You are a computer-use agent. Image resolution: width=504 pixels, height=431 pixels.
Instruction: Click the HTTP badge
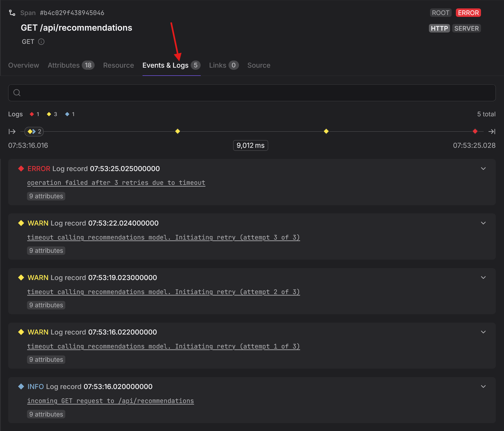pyautogui.click(x=439, y=28)
